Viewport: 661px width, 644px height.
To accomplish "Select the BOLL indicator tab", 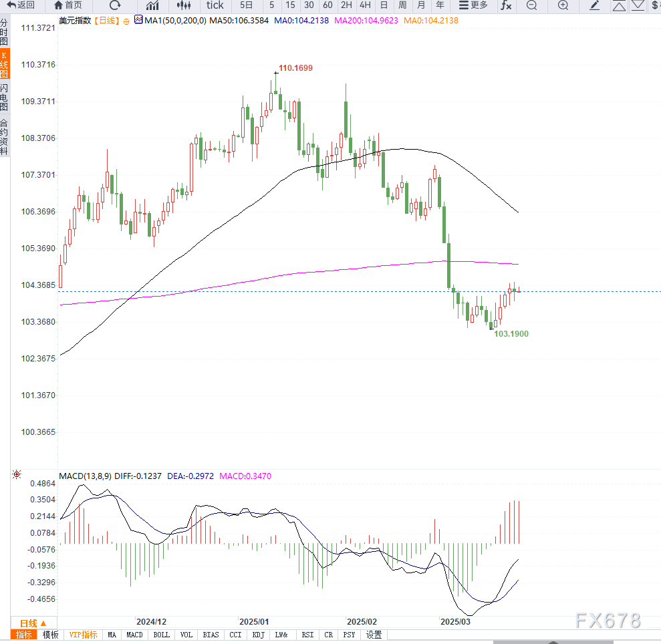I will pyautogui.click(x=162, y=635).
